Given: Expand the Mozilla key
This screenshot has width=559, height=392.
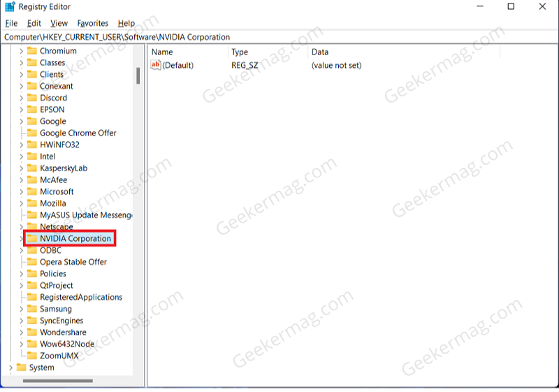Looking at the screenshot, I should point(21,204).
